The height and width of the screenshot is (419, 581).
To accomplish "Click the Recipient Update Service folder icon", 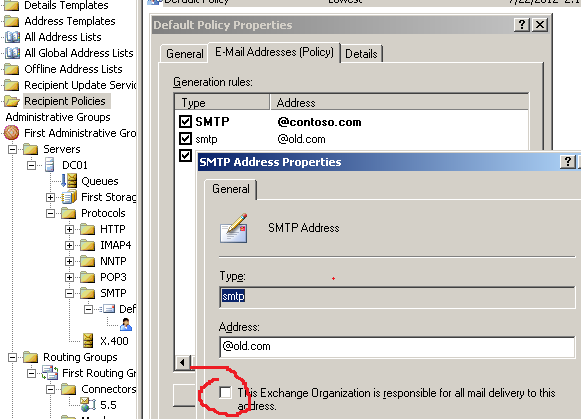I will pos(11,85).
